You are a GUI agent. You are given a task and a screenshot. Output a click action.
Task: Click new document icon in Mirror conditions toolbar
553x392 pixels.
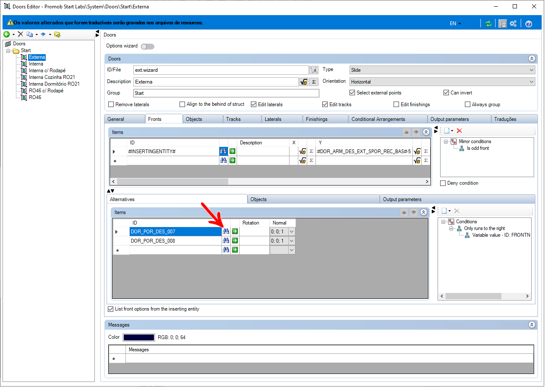coord(447,131)
